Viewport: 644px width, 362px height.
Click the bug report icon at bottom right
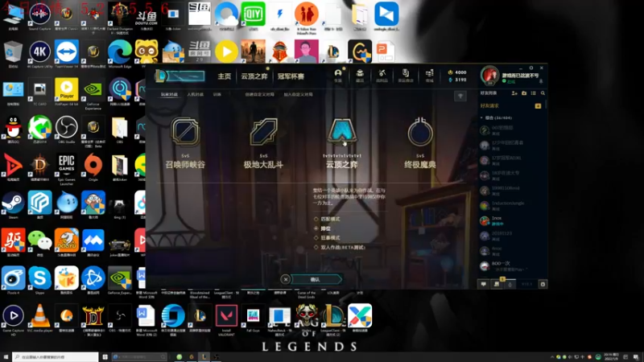pyautogui.click(x=543, y=284)
